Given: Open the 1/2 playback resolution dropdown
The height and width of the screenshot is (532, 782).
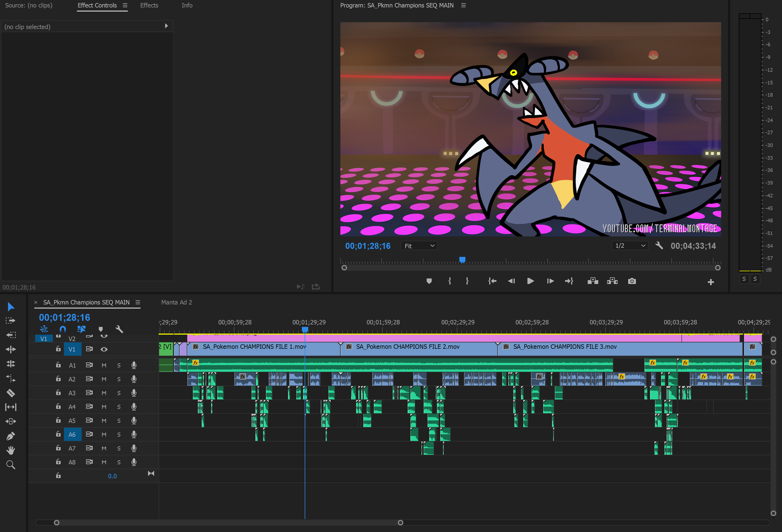Looking at the screenshot, I should (630, 246).
